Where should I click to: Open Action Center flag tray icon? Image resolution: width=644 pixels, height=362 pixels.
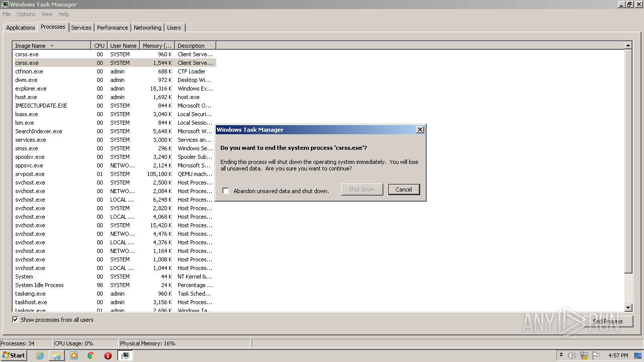click(x=596, y=355)
